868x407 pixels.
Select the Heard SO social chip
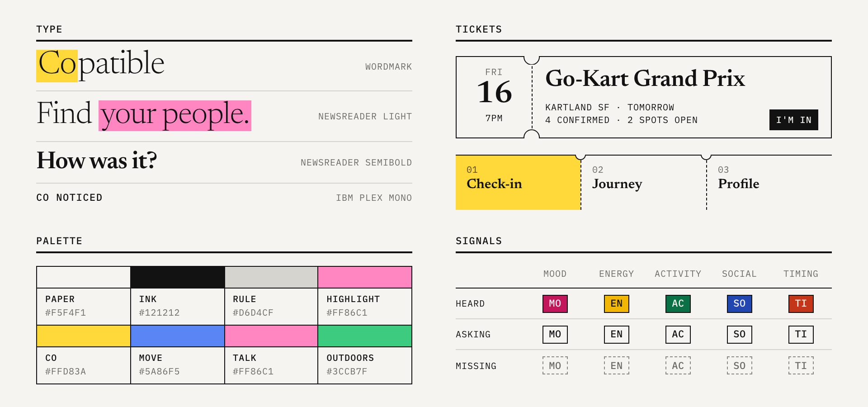tap(740, 303)
